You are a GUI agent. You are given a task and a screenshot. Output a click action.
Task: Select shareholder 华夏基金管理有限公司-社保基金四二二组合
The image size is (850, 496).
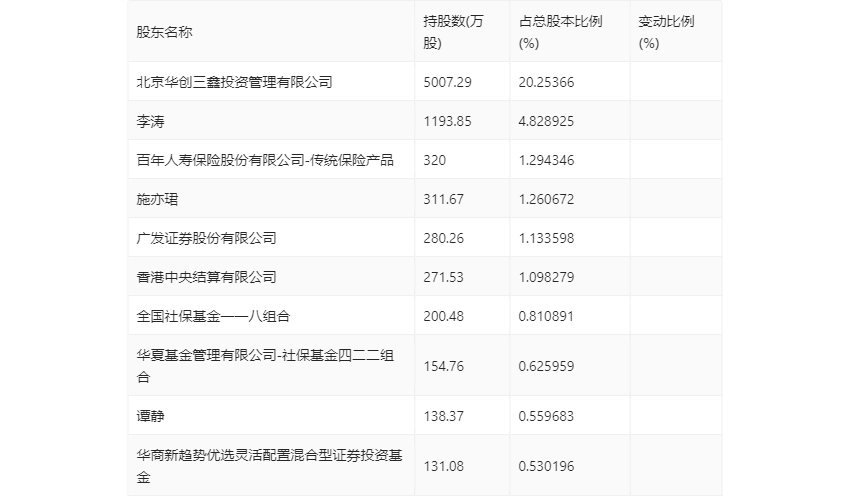[265, 366]
